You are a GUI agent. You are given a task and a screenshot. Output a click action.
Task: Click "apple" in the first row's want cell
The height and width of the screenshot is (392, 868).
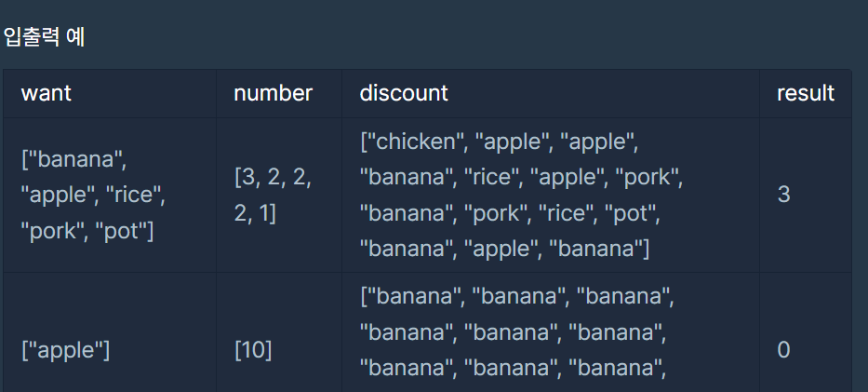coord(58,196)
